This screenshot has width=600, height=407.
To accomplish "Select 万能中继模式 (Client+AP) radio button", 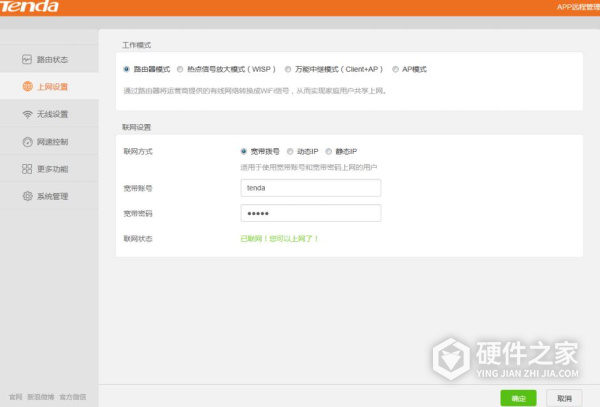I will [288, 69].
